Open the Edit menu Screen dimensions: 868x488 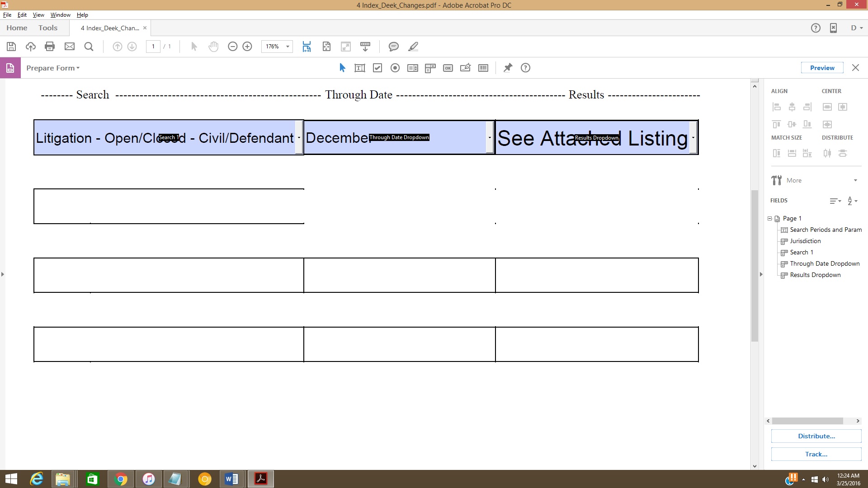pos(22,15)
